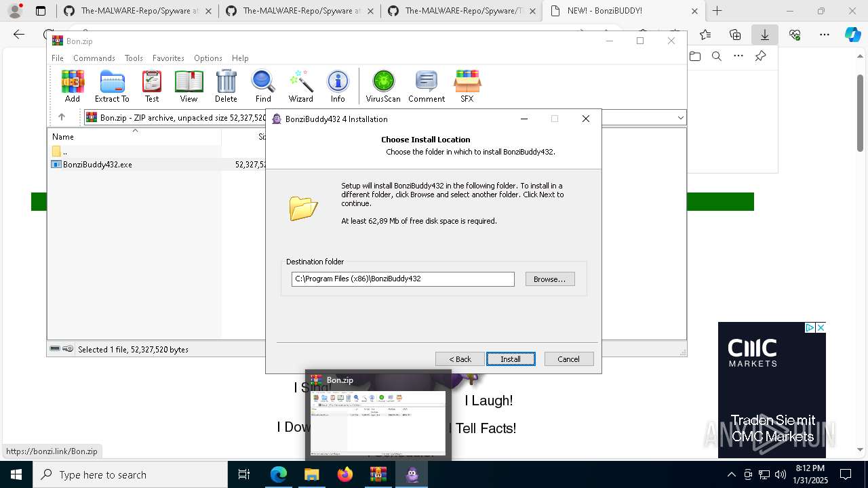Open downloads folder icon in panel

pos(695,56)
